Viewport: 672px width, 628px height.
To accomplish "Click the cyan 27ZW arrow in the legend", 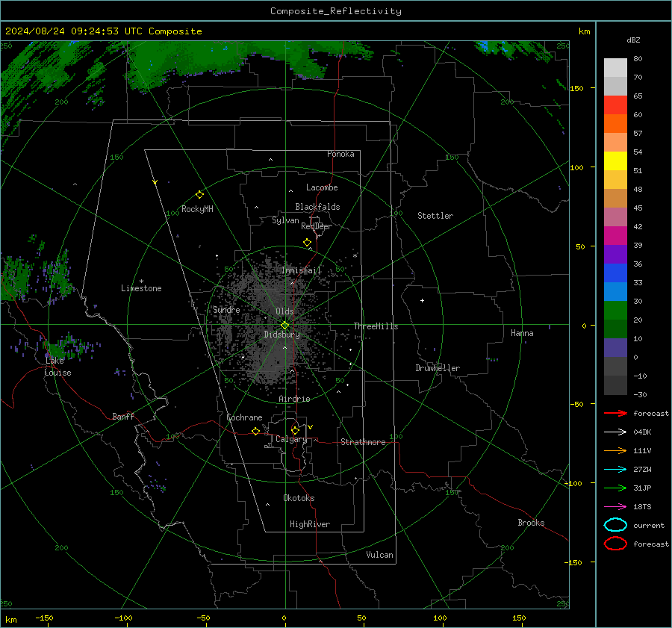I will point(615,470).
